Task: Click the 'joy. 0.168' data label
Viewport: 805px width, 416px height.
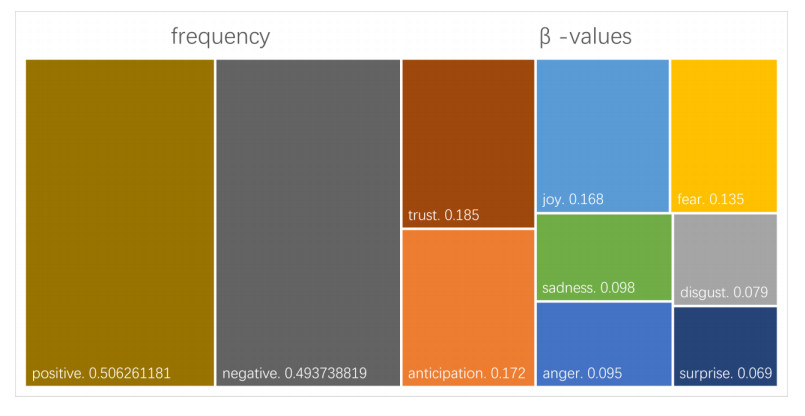Action: (x=572, y=199)
